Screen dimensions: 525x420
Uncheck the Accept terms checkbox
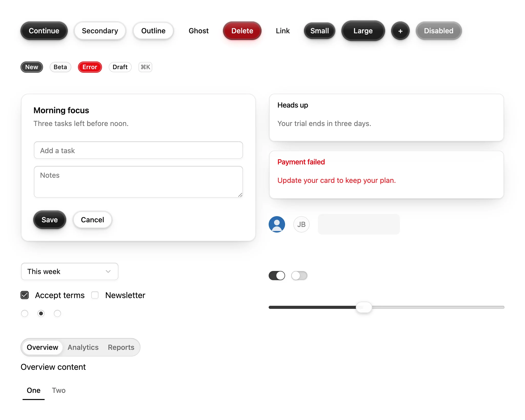tap(25, 295)
